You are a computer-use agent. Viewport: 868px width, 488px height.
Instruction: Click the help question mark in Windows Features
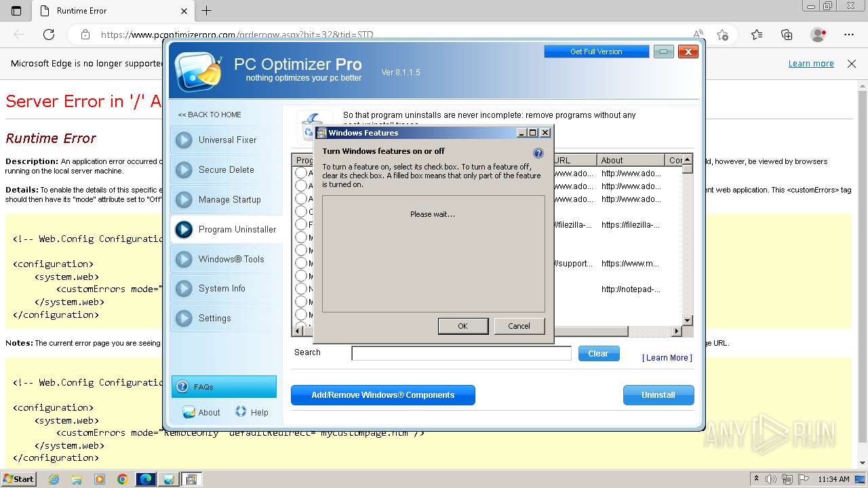tap(538, 153)
